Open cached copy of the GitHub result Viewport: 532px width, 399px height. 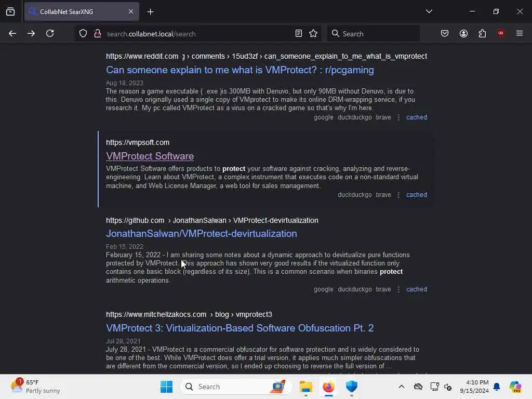pyautogui.click(x=417, y=289)
